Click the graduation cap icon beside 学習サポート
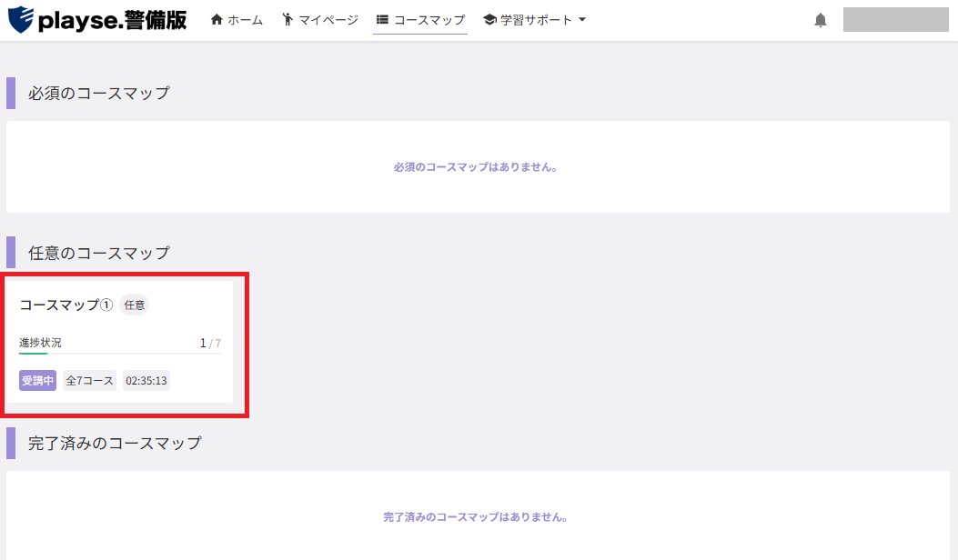958x560 pixels. 489,19
